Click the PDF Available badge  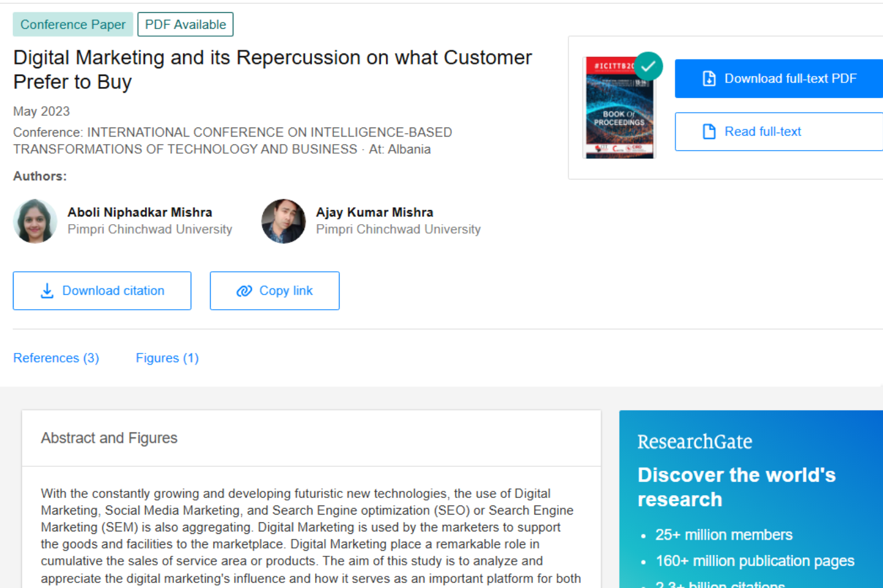(185, 24)
